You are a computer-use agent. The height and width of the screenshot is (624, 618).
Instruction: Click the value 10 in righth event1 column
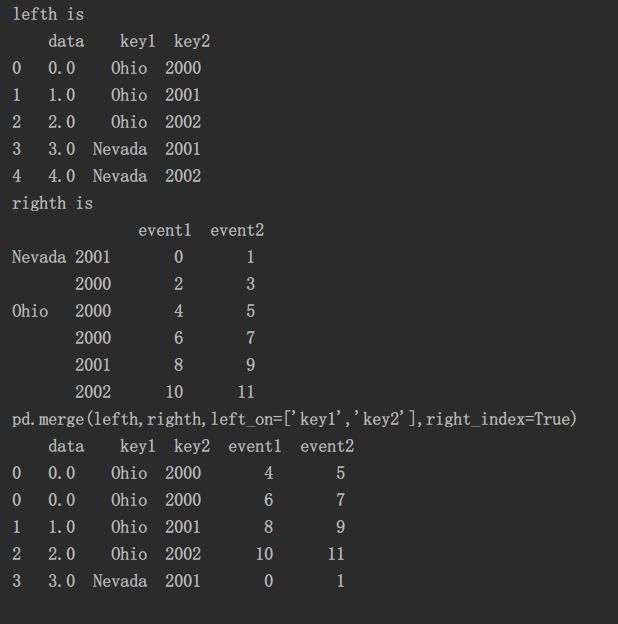point(174,392)
